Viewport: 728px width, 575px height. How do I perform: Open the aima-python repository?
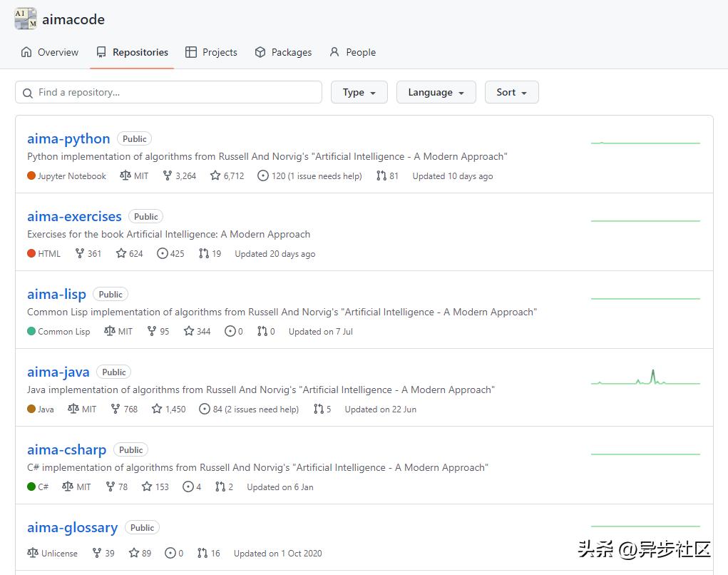pyautogui.click(x=68, y=138)
